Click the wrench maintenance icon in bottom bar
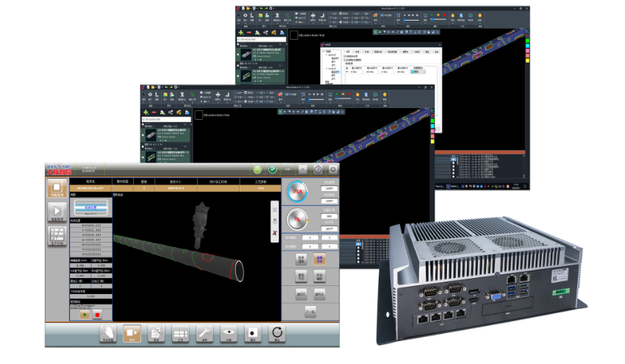 (x=204, y=334)
